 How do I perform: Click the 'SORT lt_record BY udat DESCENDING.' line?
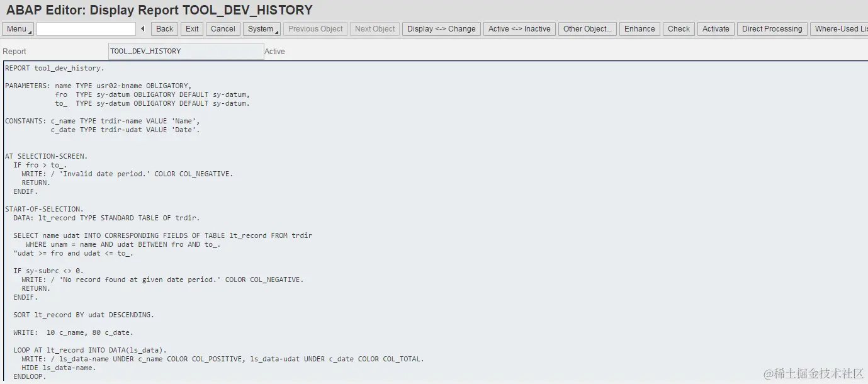click(84, 315)
